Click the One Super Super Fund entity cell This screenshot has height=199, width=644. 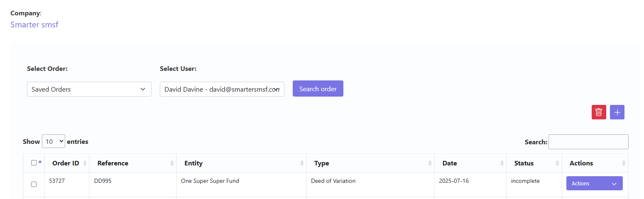pos(210,181)
